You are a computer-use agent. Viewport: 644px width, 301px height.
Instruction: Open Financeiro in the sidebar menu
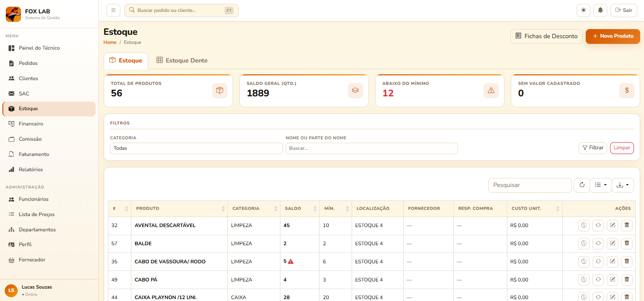click(x=31, y=124)
